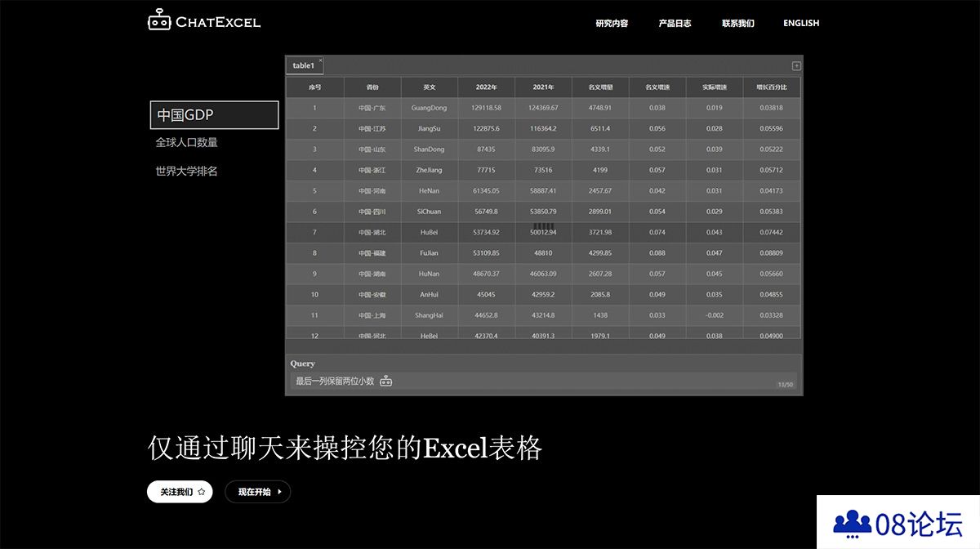The image size is (980, 549).
Task: Select the 1438 cell
Action: tap(600, 315)
